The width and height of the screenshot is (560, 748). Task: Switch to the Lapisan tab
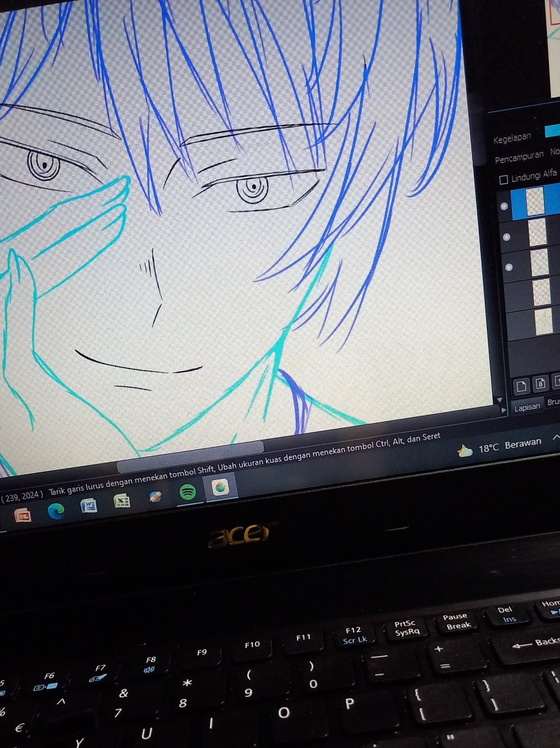[x=526, y=408]
